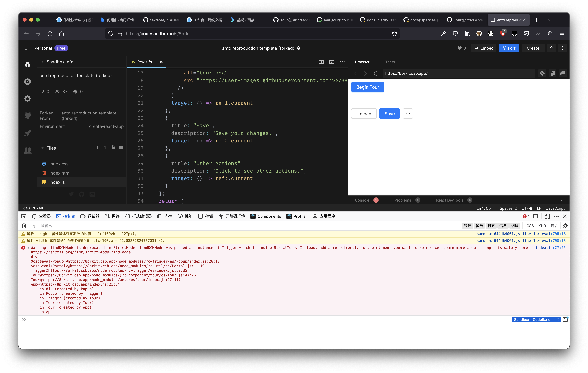Screen dimensions: 588x373
Task: Refresh the browser preview pane
Action: pyautogui.click(x=376, y=73)
